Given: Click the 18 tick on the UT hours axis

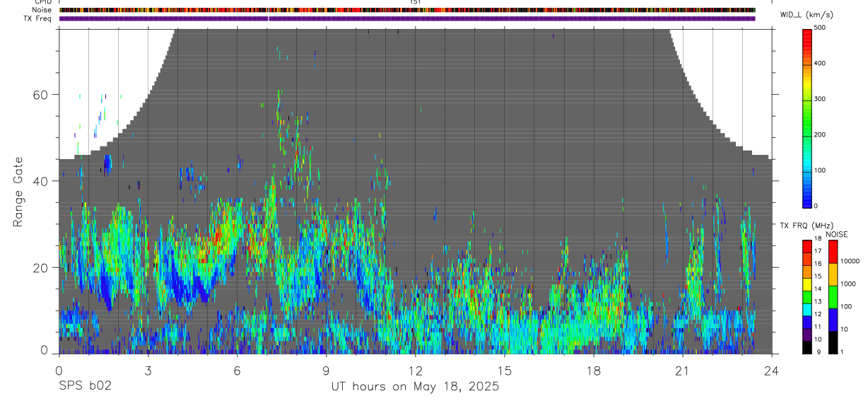Looking at the screenshot, I should 594,370.
